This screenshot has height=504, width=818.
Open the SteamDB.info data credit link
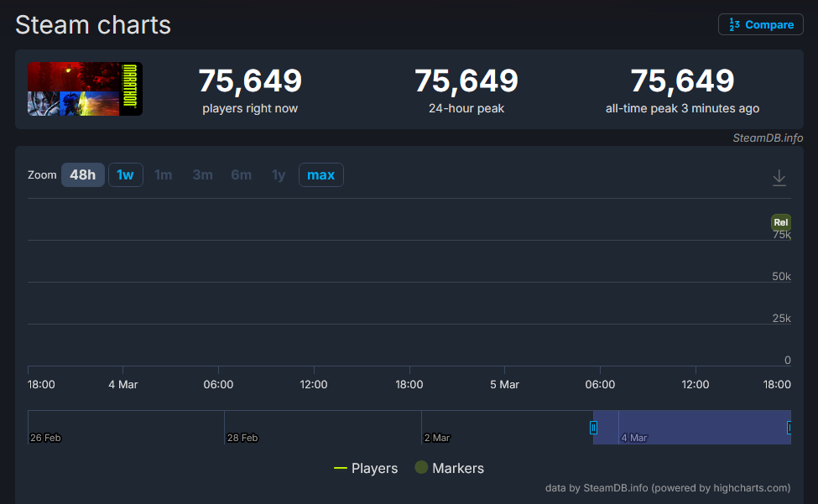(668, 488)
